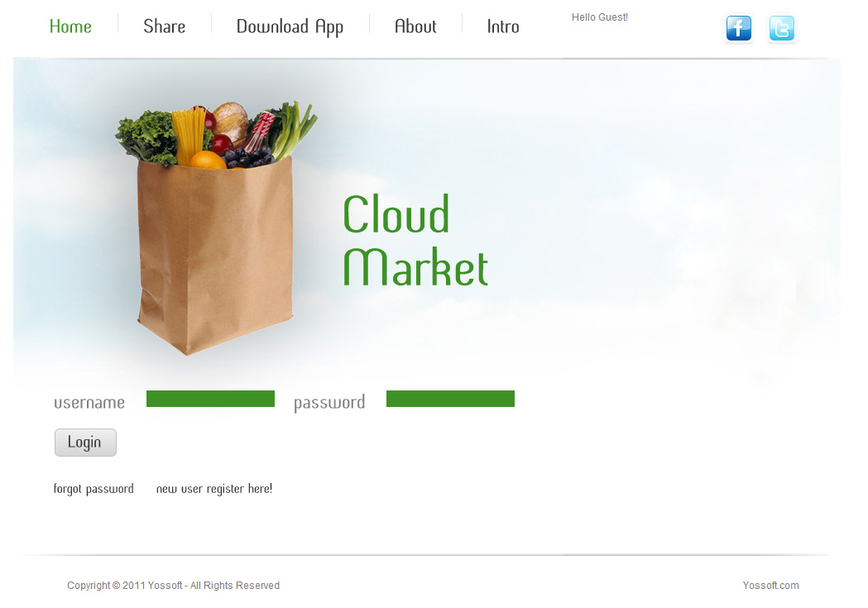Focus the username input field
The width and height of the screenshot is (868, 608).
point(210,399)
